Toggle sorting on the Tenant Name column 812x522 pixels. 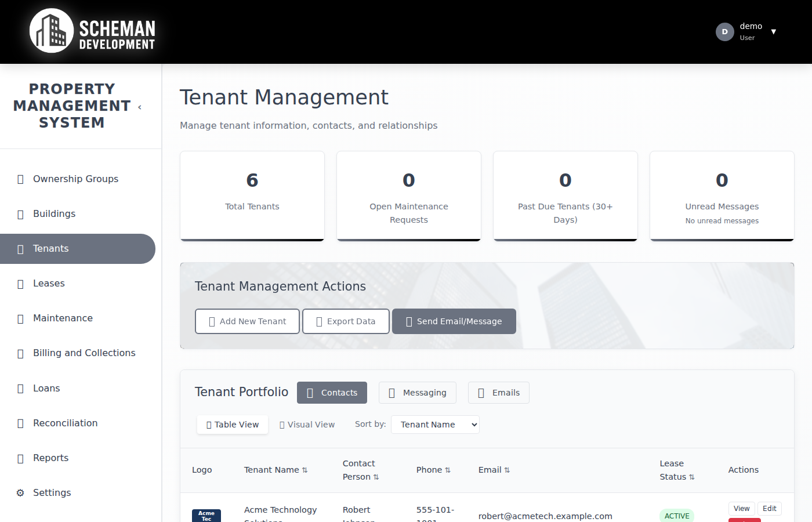point(304,470)
